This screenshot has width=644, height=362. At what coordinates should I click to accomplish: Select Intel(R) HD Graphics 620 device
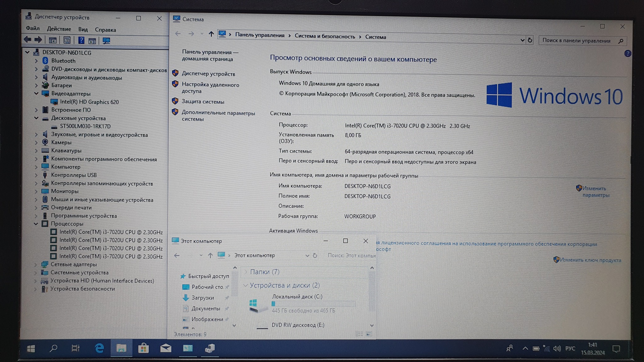89,102
